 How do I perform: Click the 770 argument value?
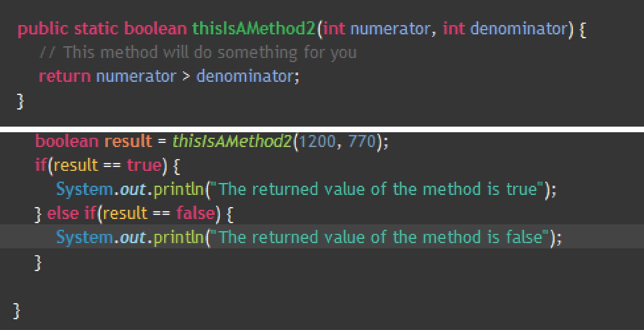361,141
